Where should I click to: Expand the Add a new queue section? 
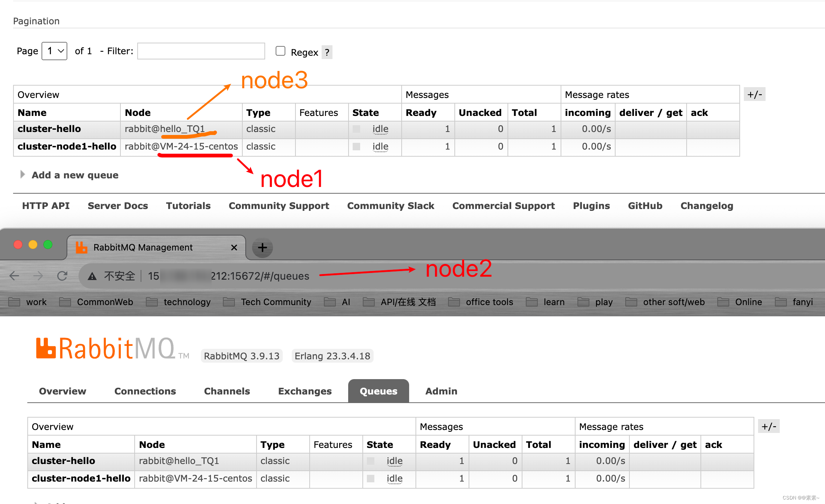point(75,175)
